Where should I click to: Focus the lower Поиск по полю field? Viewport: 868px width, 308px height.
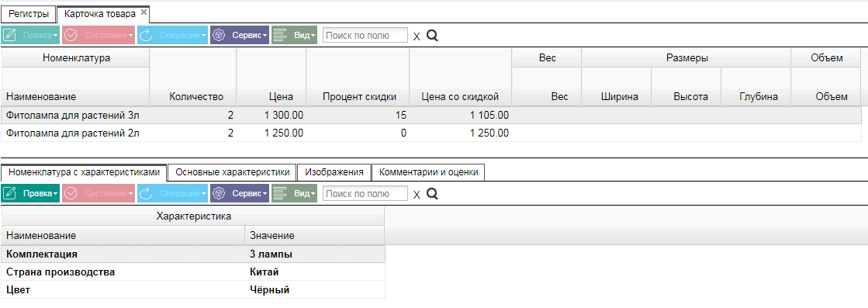tap(365, 193)
